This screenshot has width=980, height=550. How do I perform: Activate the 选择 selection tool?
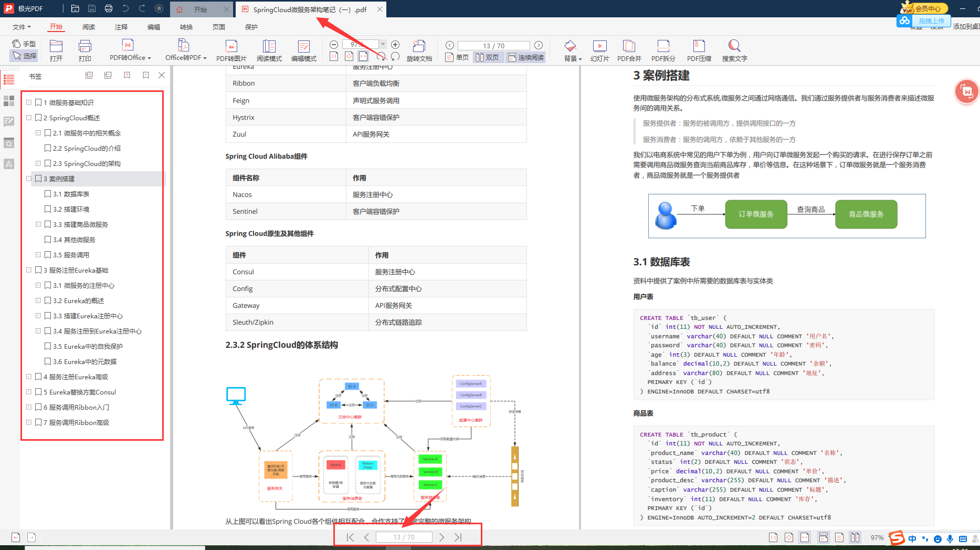pyautogui.click(x=24, y=56)
